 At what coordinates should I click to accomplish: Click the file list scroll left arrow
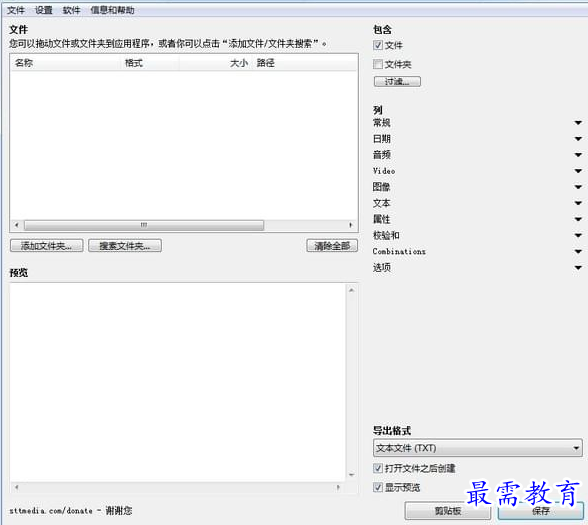click(x=16, y=225)
